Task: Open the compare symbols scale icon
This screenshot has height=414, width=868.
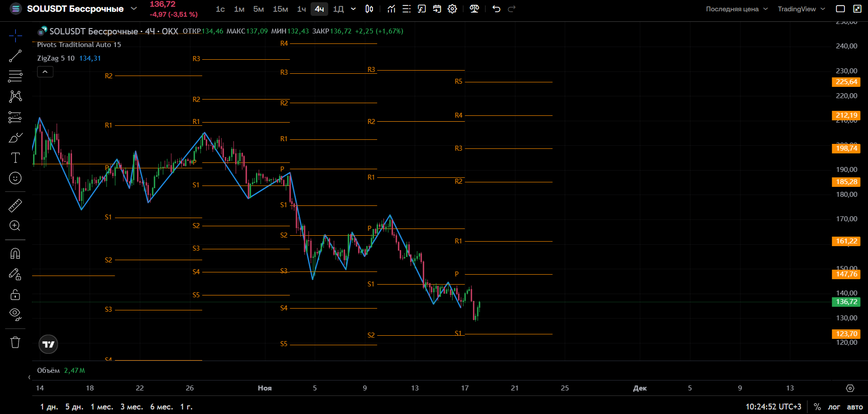Action: tap(474, 9)
